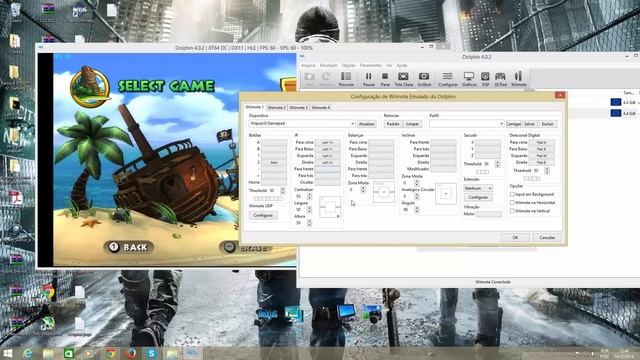This screenshot has width=640, height=360.
Task: Open File Explorer from the taskbar
Action: click(x=48, y=353)
